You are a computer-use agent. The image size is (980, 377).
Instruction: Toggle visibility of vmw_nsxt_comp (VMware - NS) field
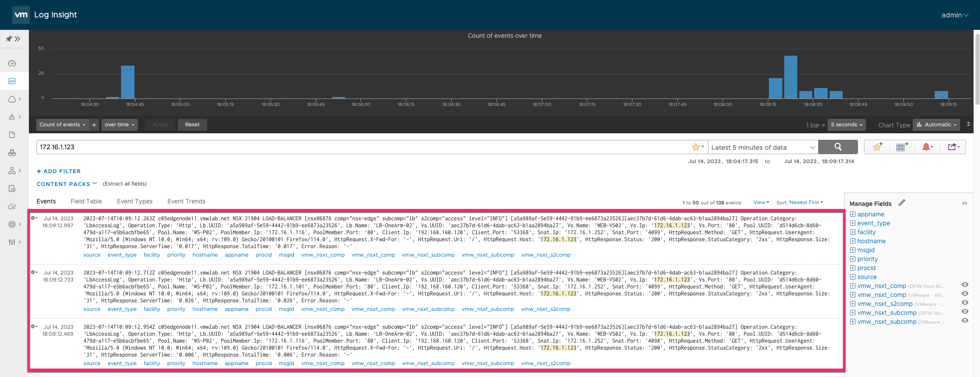click(x=965, y=294)
